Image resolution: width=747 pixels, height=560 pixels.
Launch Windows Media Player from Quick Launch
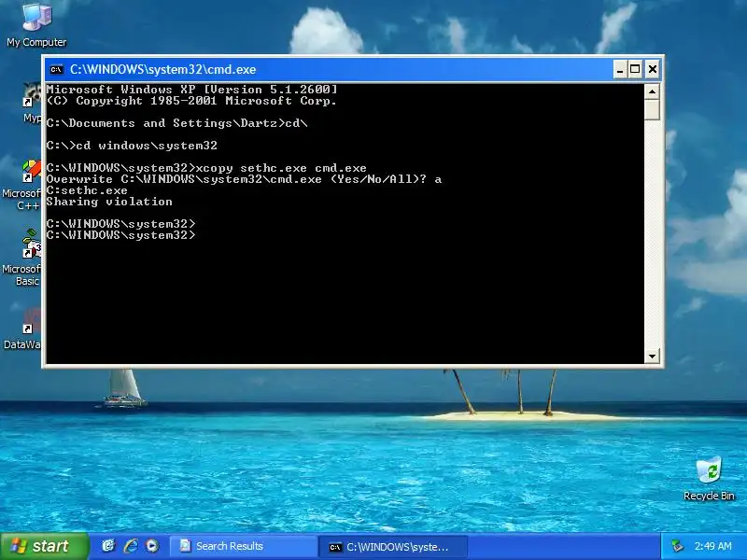[152, 546]
